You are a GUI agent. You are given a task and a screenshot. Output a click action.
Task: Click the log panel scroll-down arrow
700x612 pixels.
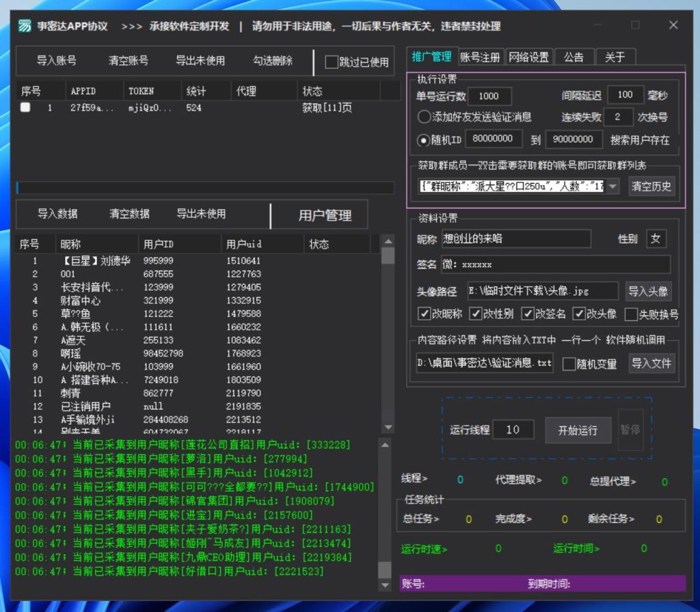click(x=385, y=585)
